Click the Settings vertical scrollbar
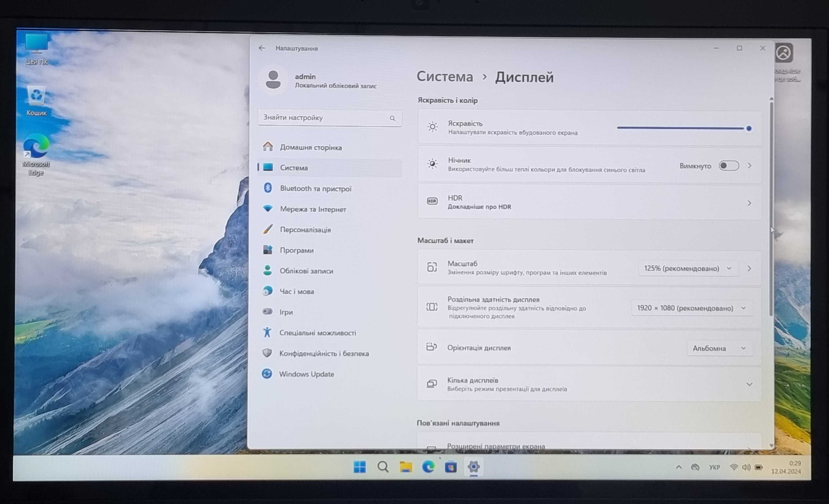Viewport: 829px width, 504px height. [771, 209]
